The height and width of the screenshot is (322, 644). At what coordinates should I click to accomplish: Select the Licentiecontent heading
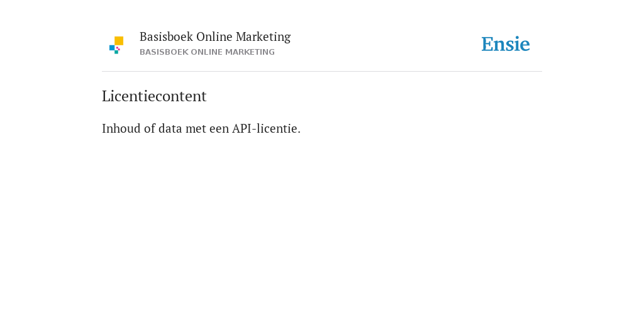(x=154, y=96)
